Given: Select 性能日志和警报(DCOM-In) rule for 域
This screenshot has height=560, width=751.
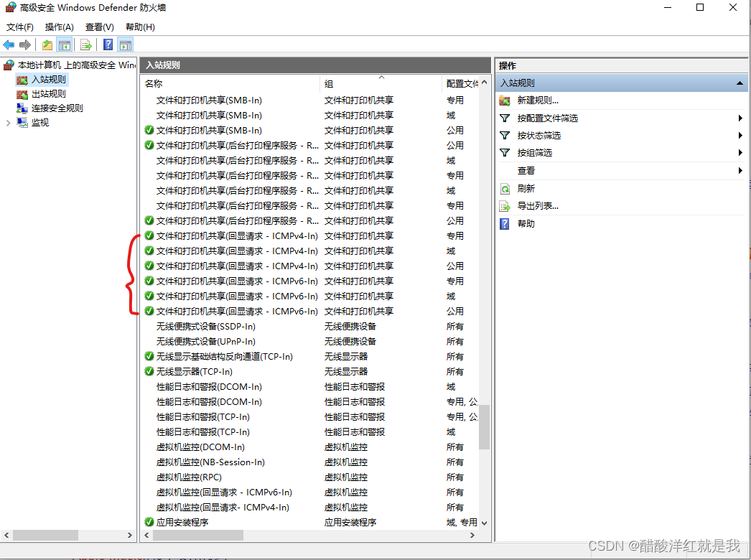Looking at the screenshot, I should click(310, 386).
